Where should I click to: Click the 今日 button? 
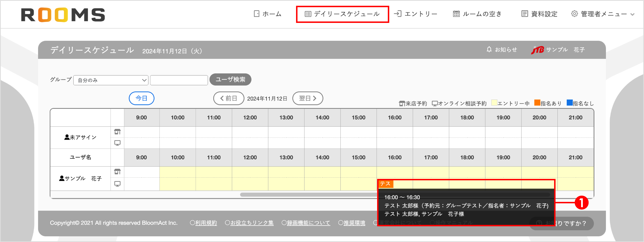coord(141,98)
